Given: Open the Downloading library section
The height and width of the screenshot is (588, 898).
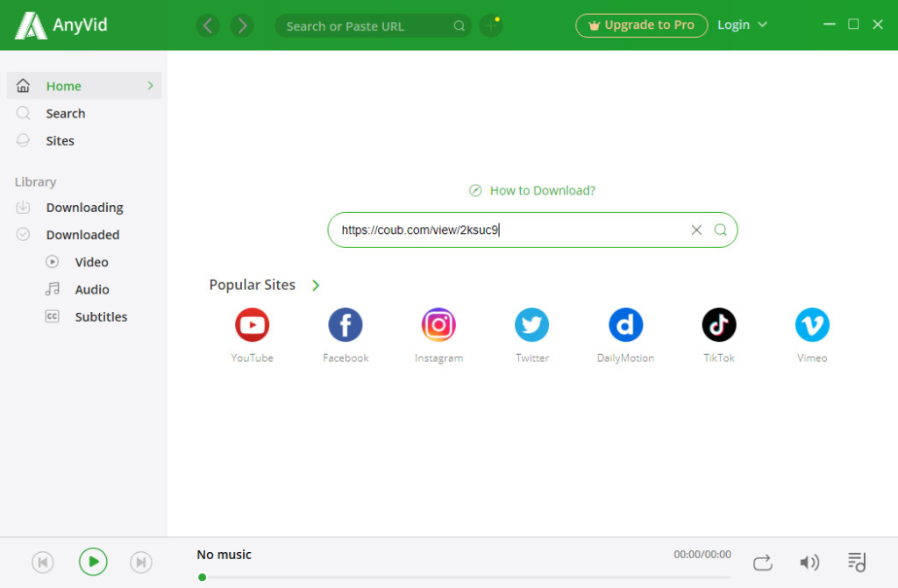Looking at the screenshot, I should click(x=84, y=208).
